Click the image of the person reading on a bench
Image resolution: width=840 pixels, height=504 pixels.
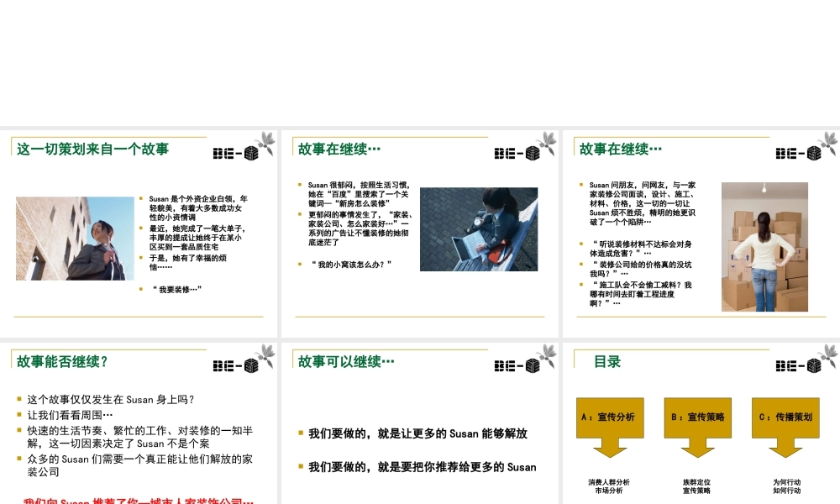click(479, 228)
